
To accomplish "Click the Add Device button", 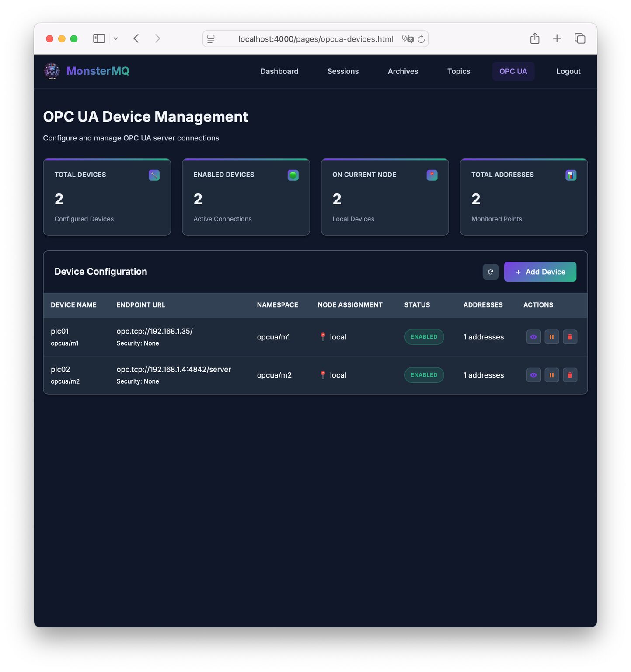I will 540,272.
